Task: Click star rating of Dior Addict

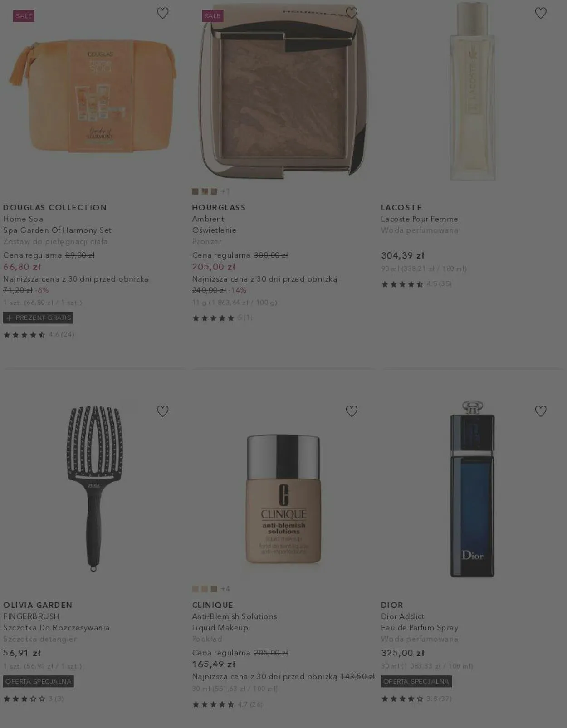Action: [402, 699]
